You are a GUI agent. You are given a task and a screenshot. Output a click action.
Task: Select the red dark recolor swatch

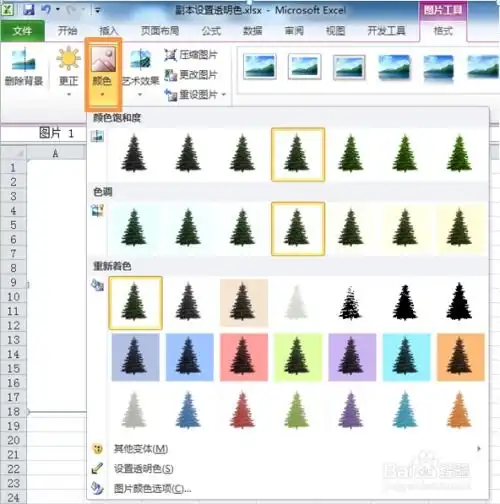click(x=243, y=357)
